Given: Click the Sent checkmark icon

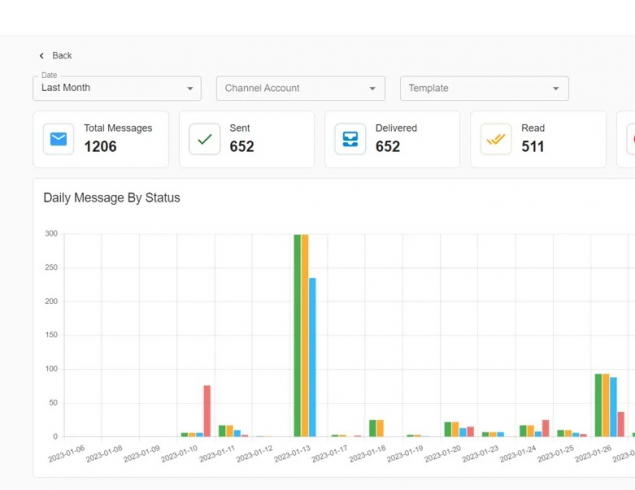Looking at the screenshot, I should coord(205,140).
